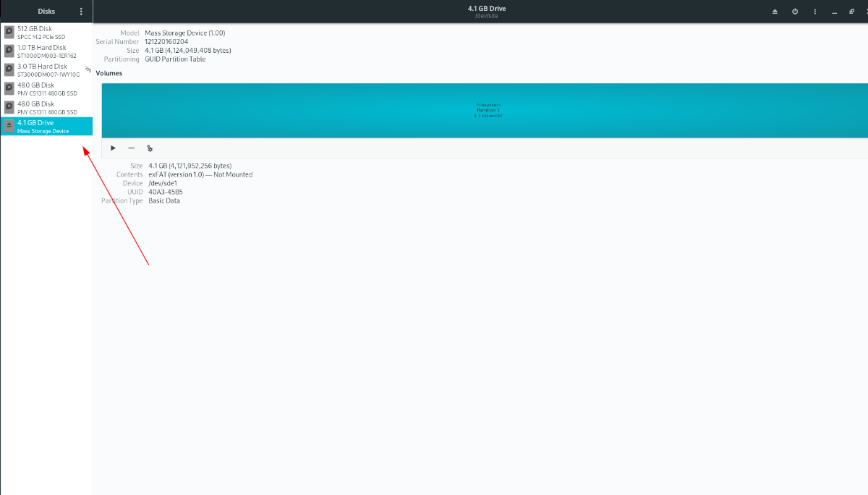Power off the drive using the power icon
Screen dimensions: 868x495
(793, 11)
